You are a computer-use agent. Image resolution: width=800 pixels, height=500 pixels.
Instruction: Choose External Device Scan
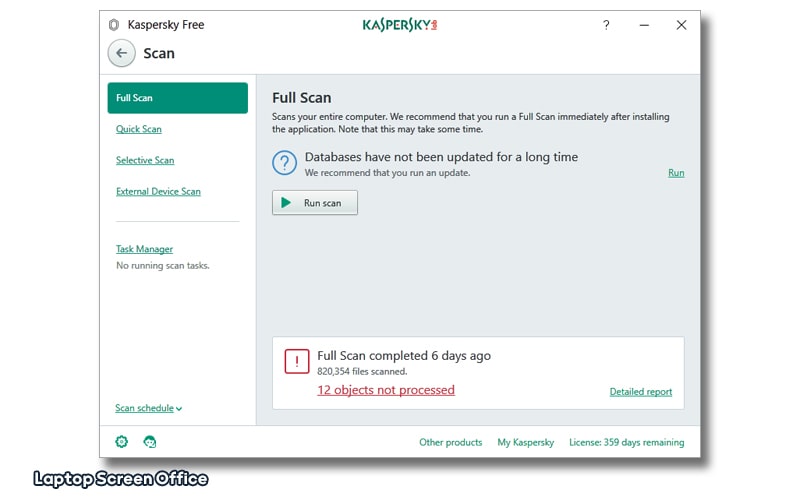(x=158, y=191)
